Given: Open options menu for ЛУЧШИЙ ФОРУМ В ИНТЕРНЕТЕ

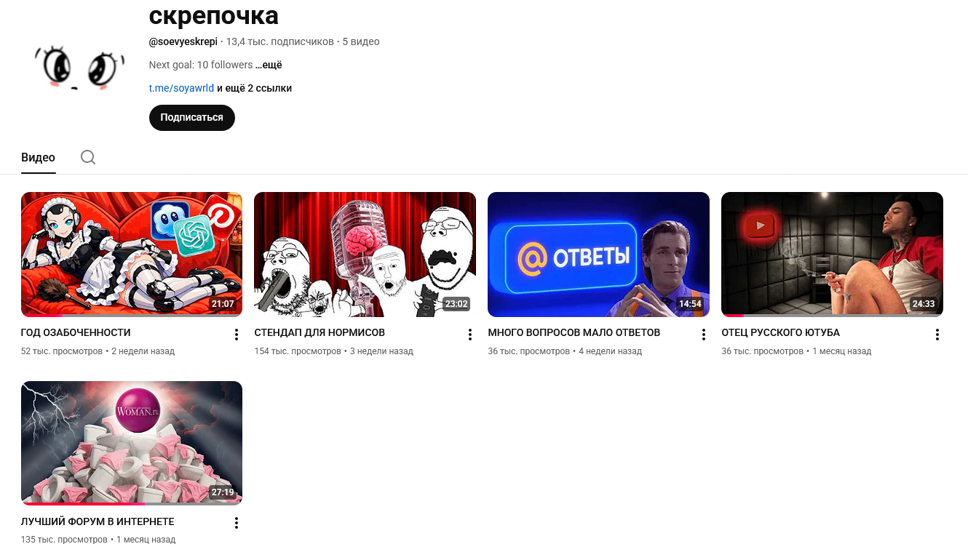Looking at the screenshot, I should (x=237, y=523).
